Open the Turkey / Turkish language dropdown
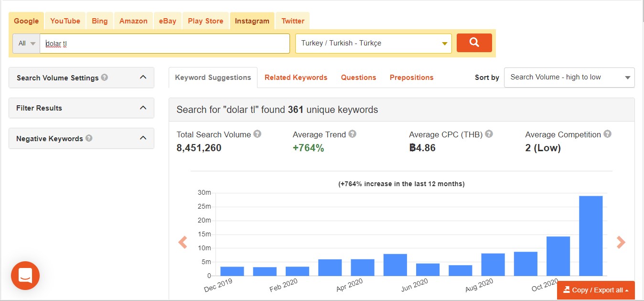 (374, 43)
